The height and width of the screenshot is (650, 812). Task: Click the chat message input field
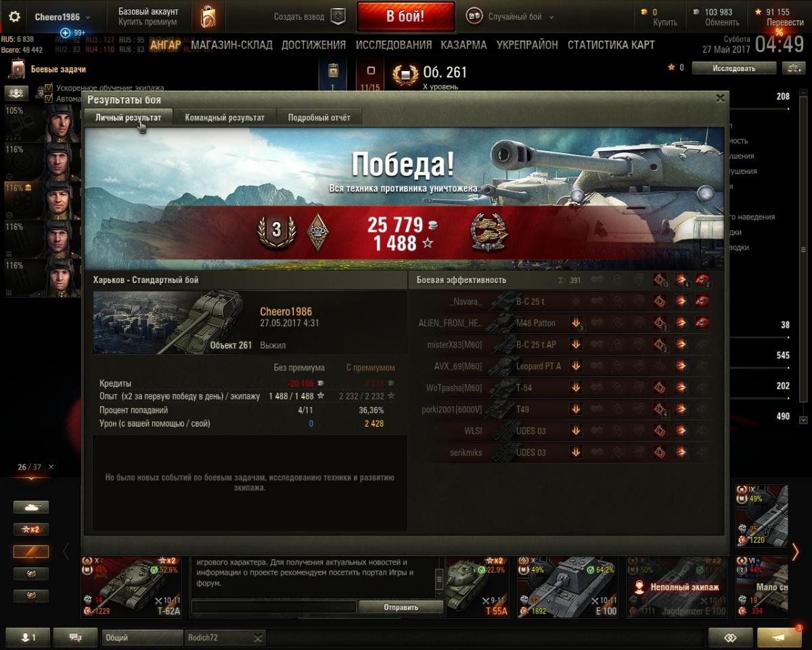[274, 607]
